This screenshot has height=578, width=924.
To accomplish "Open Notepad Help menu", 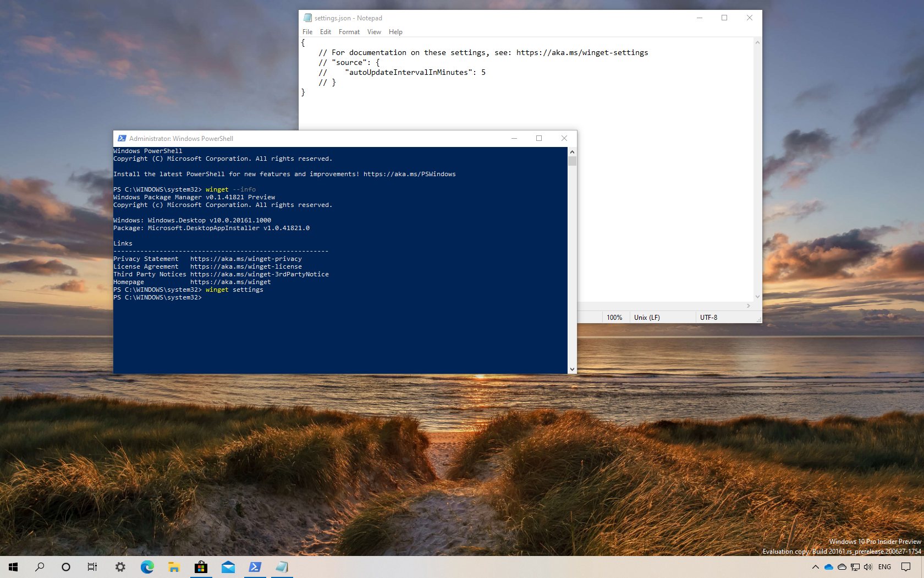I will tap(395, 32).
